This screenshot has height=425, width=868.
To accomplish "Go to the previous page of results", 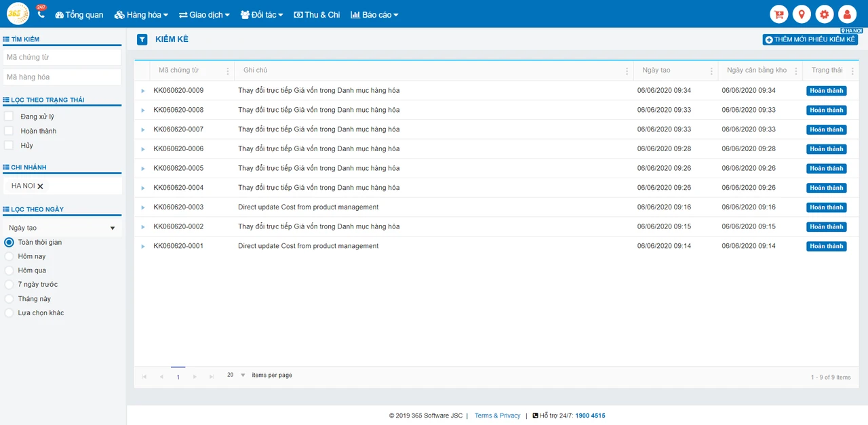I will pos(161,376).
